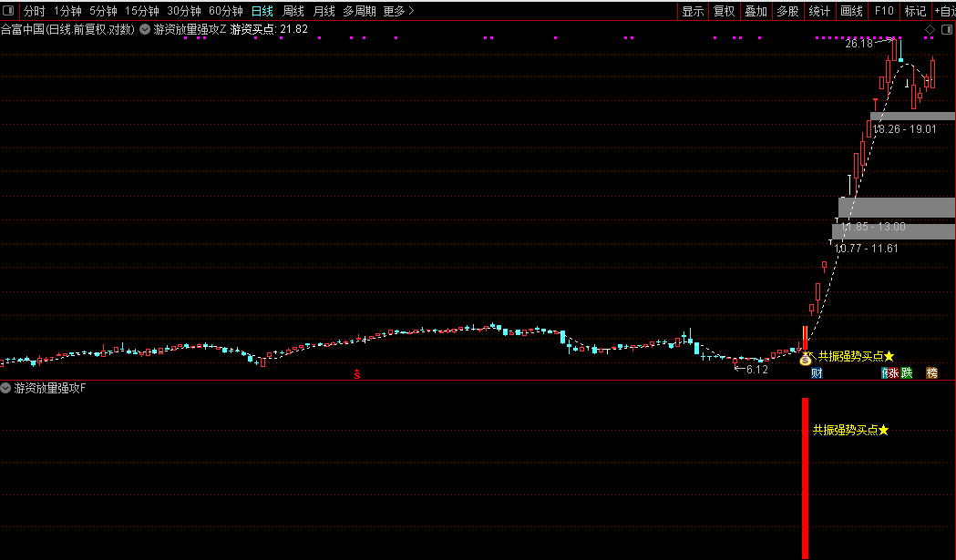Select the 分时 intraday tab
The image size is (956, 560).
pyautogui.click(x=33, y=11)
